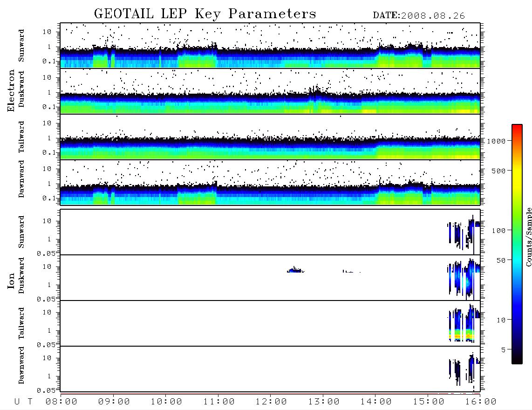This screenshot has width=532, height=410.
Task: Click the '100' colorbar tick label
Action: point(499,231)
